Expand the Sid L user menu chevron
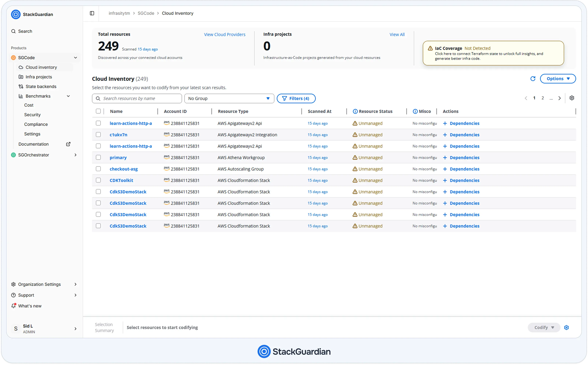 click(75, 329)
